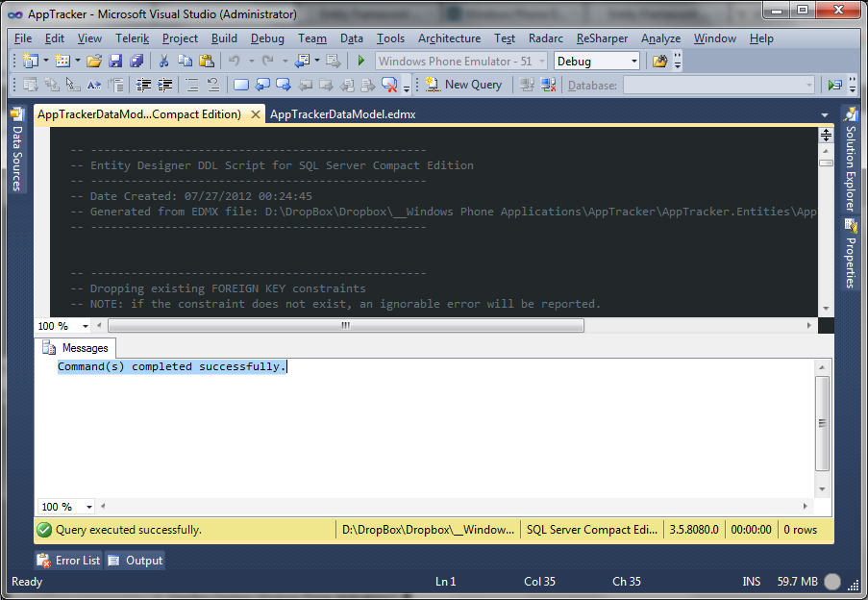This screenshot has width=868, height=600.
Task: Open the File menu
Action: [23, 38]
